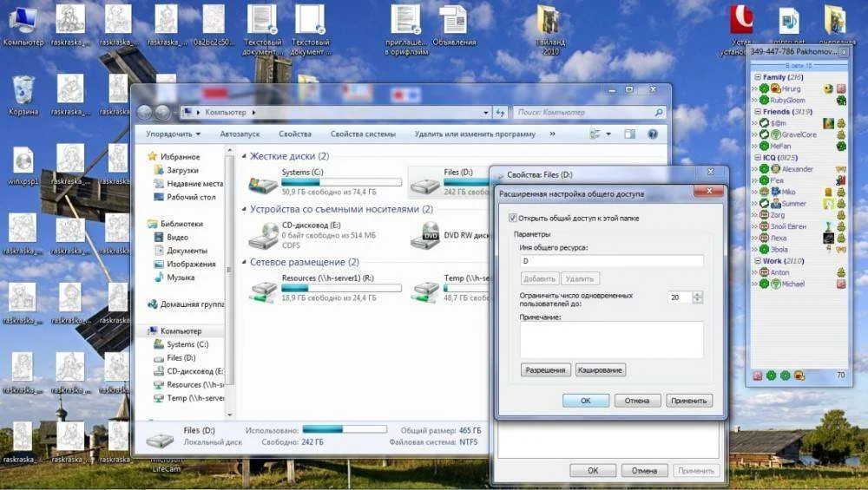The image size is (868, 490).
Task: Open the Упорядочить menu
Action: 173,134
